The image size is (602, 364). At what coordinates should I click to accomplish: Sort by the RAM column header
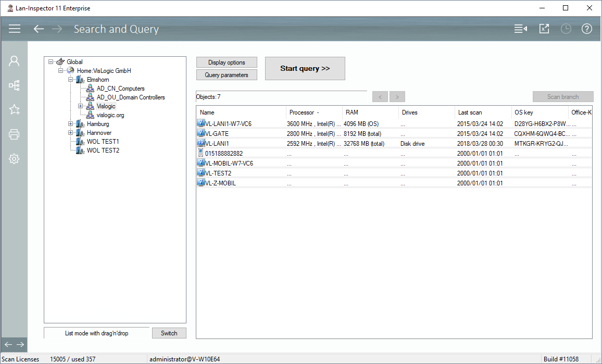tap(370, 112)
